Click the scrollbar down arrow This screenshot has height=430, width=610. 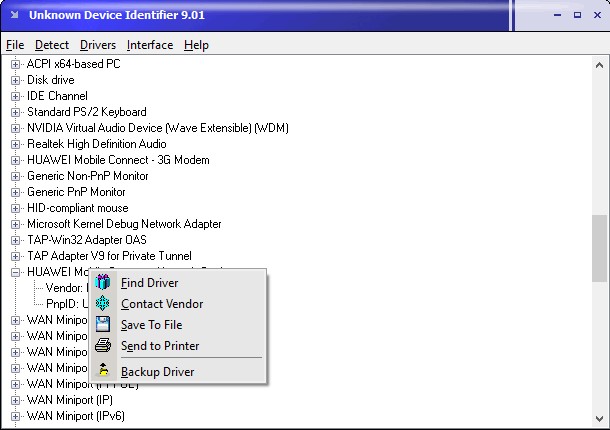click(x=599, y=419)
